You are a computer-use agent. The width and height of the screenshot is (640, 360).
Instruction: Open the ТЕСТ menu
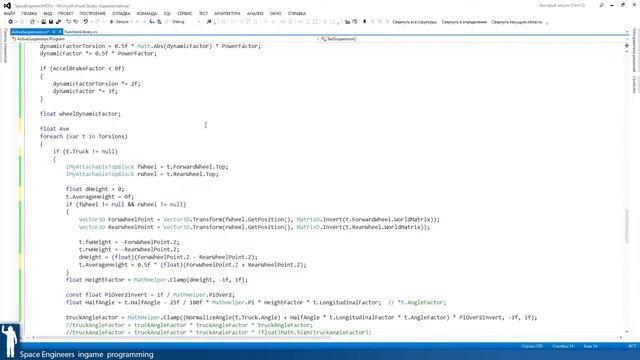click(x=203, y=13)
